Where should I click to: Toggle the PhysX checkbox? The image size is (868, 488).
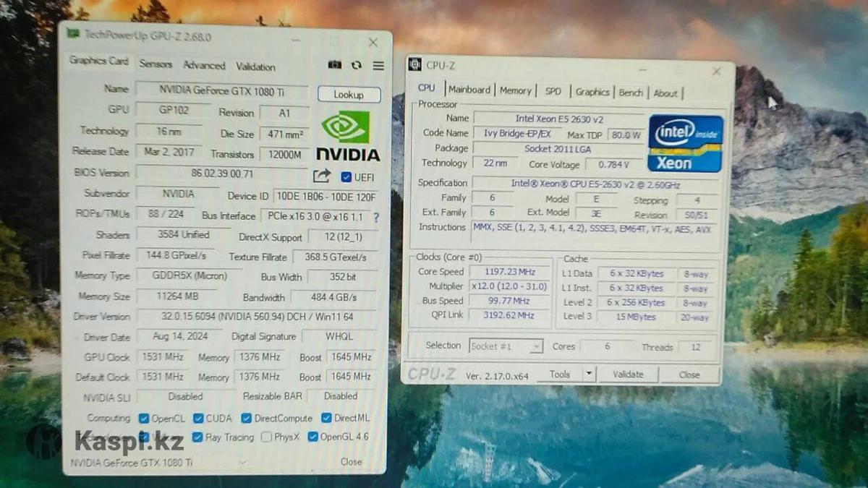point(267,437)
